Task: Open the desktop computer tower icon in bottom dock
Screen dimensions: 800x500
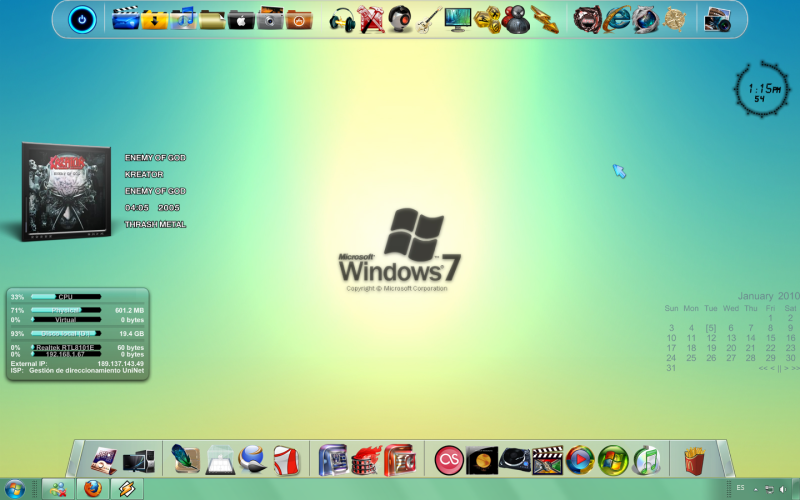Action: 139,461
